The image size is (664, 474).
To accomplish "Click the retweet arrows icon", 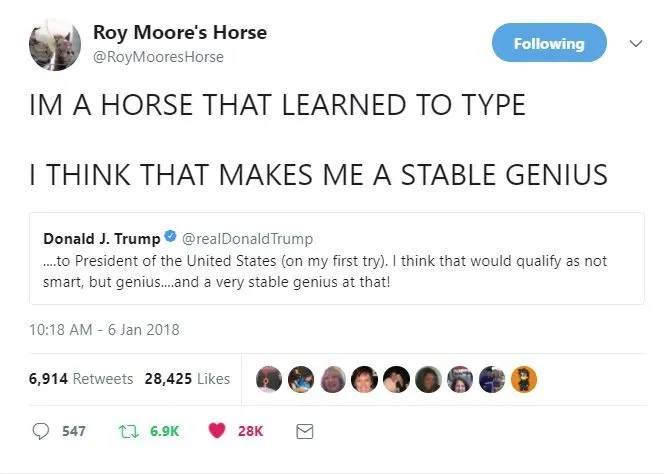I will pyautogui.click(x=127, y=431).
